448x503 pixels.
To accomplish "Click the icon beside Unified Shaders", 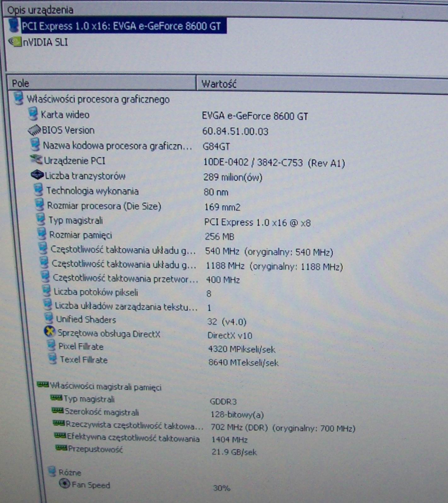I will pos(49,318).
